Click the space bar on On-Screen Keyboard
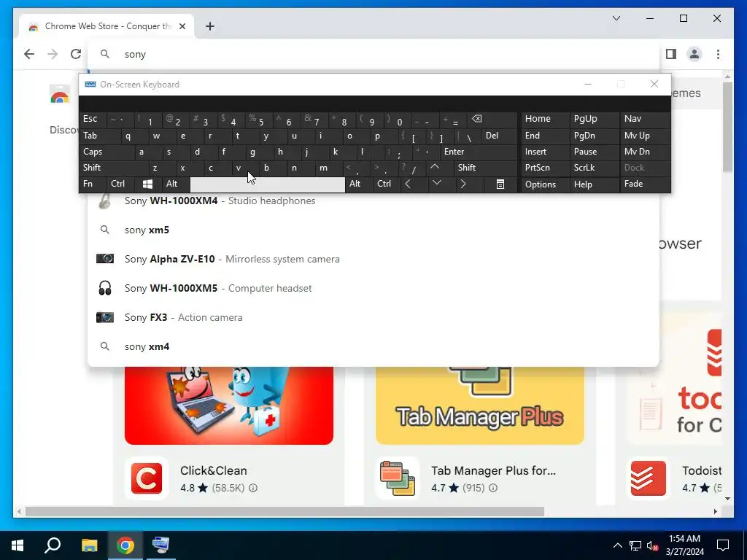This screenshot has width=747, height=560. point(267,184)
